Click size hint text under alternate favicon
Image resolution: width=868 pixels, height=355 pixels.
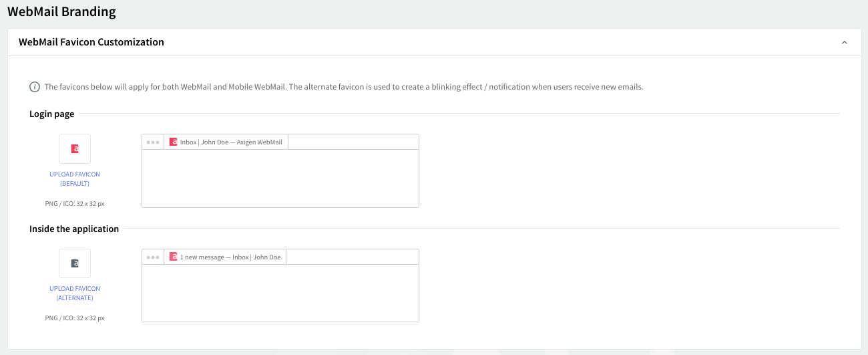coord(75,318)
